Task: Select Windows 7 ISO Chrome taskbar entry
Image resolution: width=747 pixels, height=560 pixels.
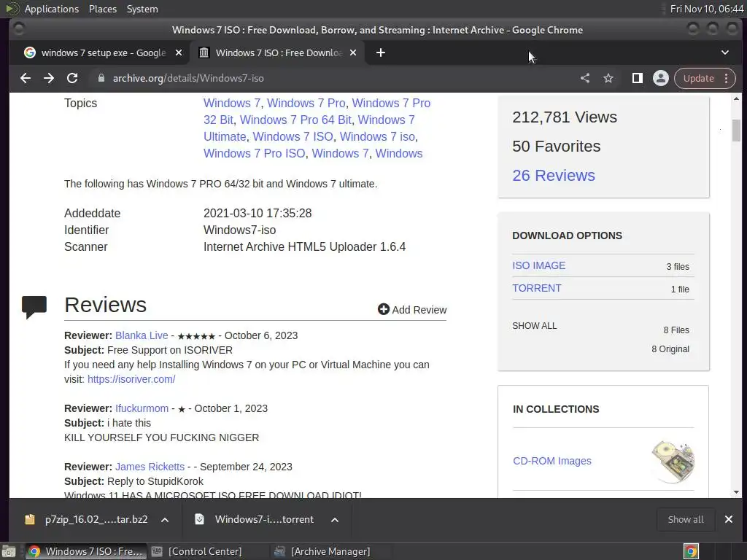Action: (86, 551)
